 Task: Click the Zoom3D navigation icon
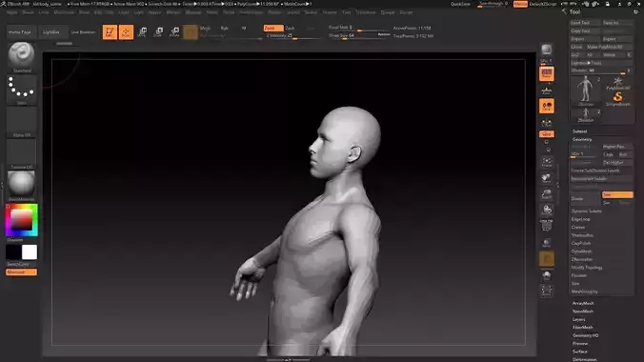click(x=546, y=194)
